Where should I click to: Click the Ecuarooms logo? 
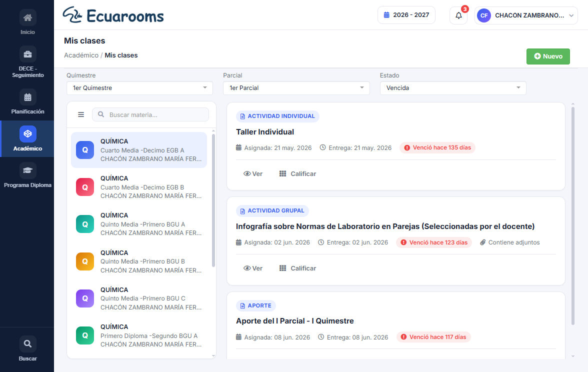click(113, 15)
